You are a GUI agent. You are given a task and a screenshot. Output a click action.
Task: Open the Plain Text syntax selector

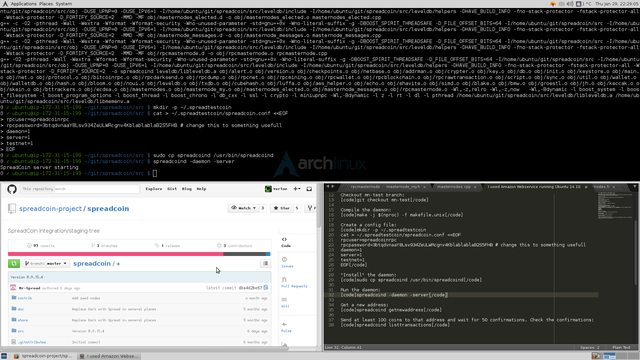(621, 347)
